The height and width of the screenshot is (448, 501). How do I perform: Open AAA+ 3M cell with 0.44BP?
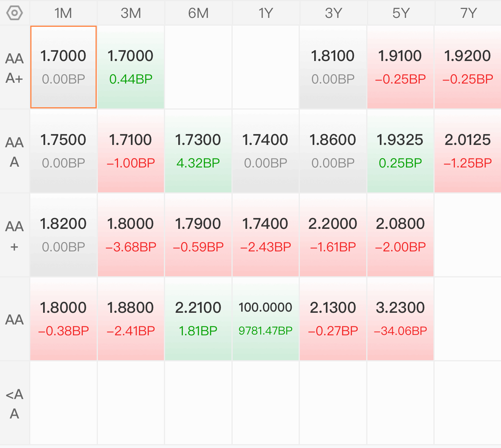click(x=131, y=67)
